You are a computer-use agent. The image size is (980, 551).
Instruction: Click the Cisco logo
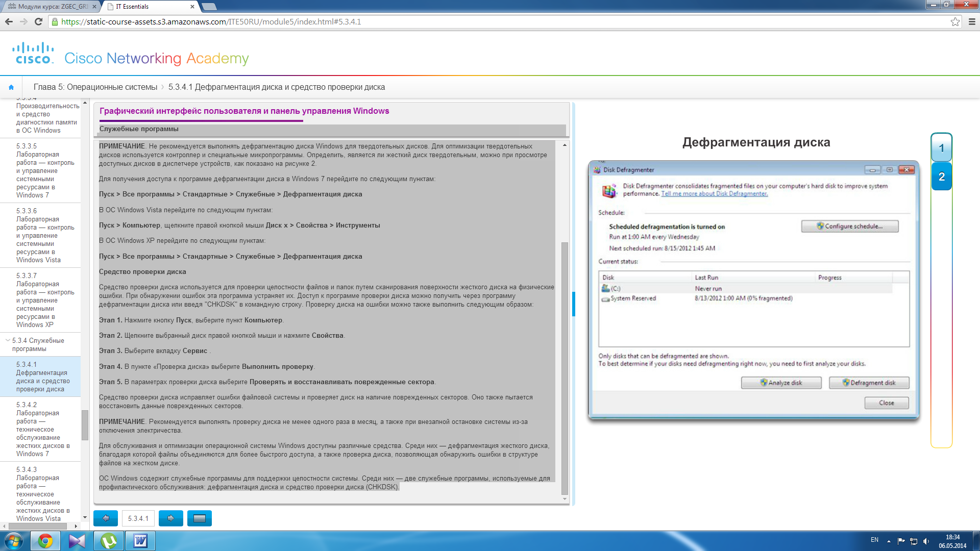pos(33,53)
